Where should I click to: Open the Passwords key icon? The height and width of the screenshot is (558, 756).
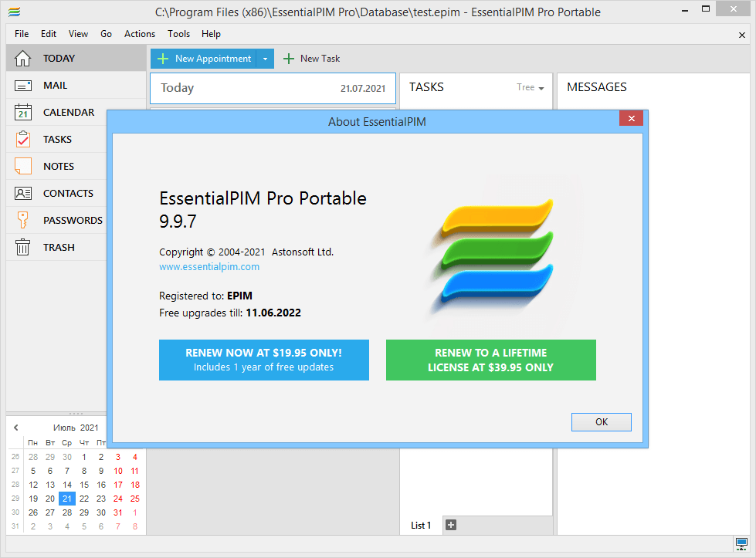coord(22,220)
